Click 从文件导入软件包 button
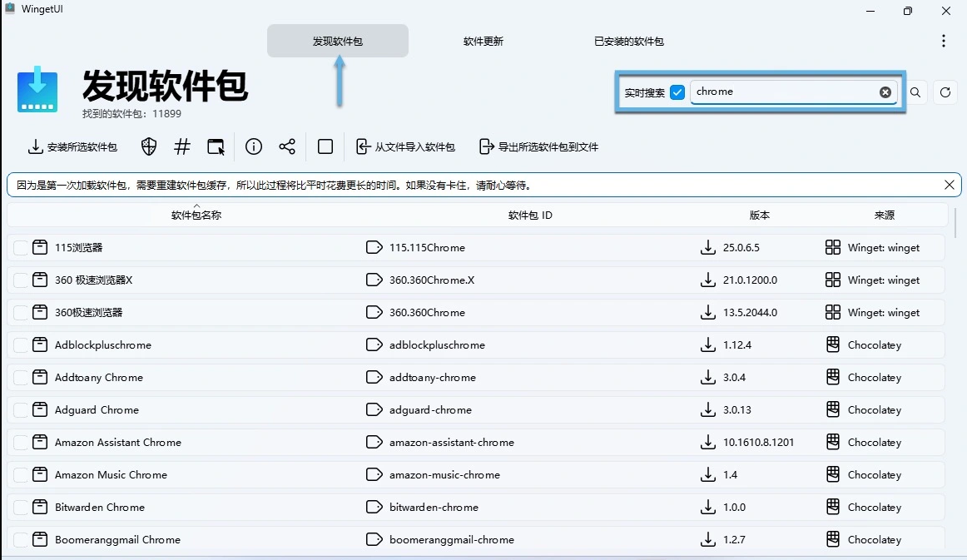Viewport: 967px width, 560px height. point(405,146)
